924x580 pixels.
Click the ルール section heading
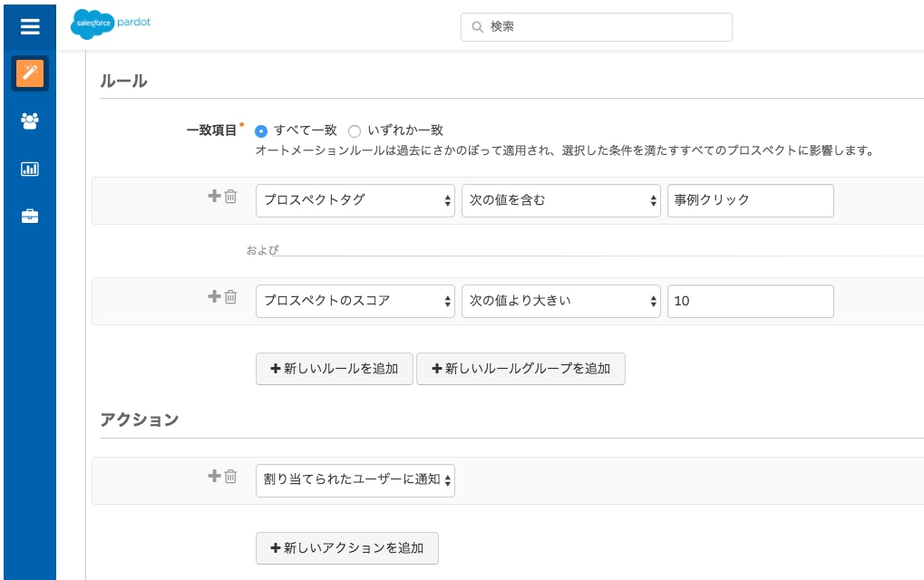point(123,82)
